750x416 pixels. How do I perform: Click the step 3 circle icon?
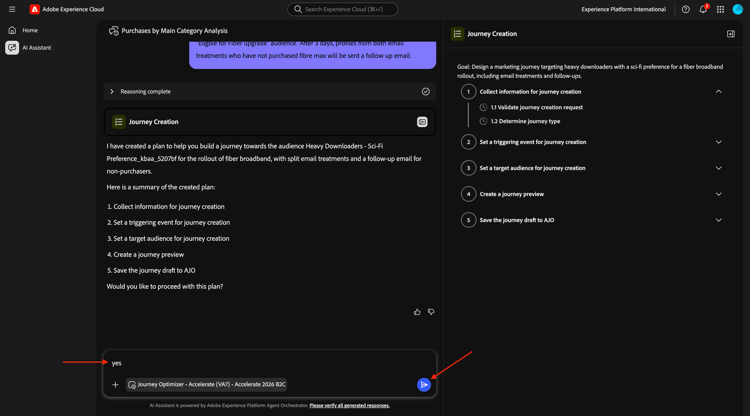point(468,168)
